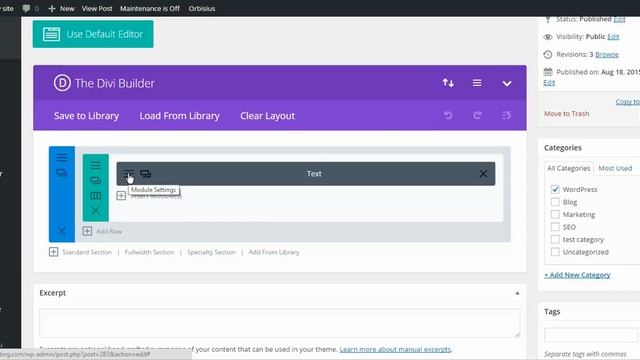Open Divi Builder portability arrows icon
Image resolution: width=640 pixels, height=360 pixels.
coord(448,83)
